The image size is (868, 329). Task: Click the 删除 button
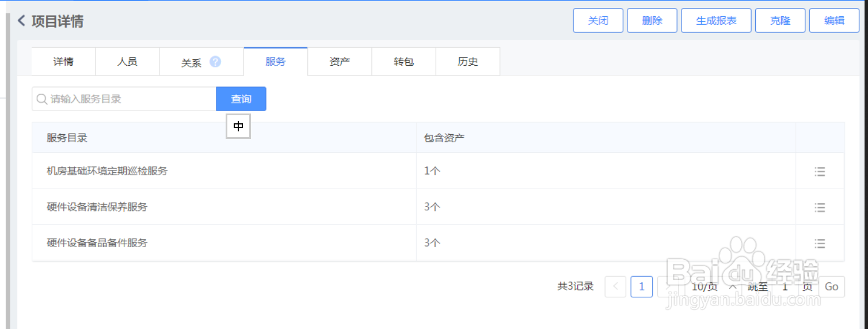(652, 21)
